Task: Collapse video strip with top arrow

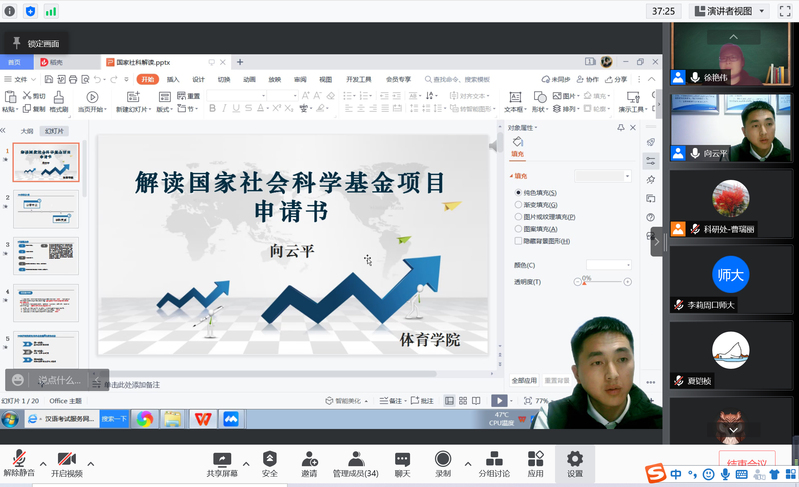Action: [x=733, y=37]
